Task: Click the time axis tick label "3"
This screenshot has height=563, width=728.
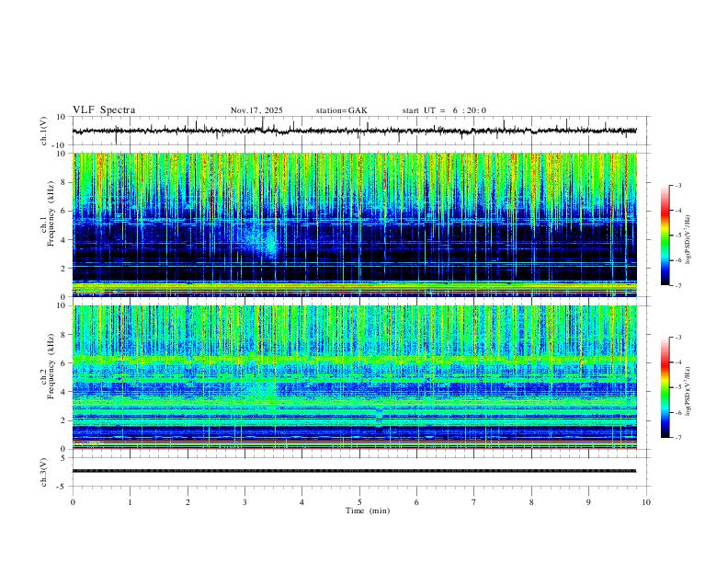Action: pyautogui.click(x=245, y=502)
